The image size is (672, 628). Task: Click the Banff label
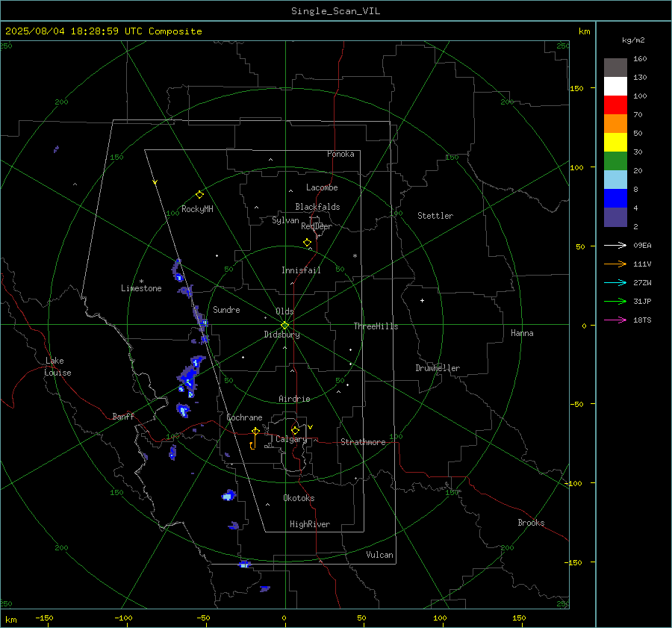[x=123, y=416]
